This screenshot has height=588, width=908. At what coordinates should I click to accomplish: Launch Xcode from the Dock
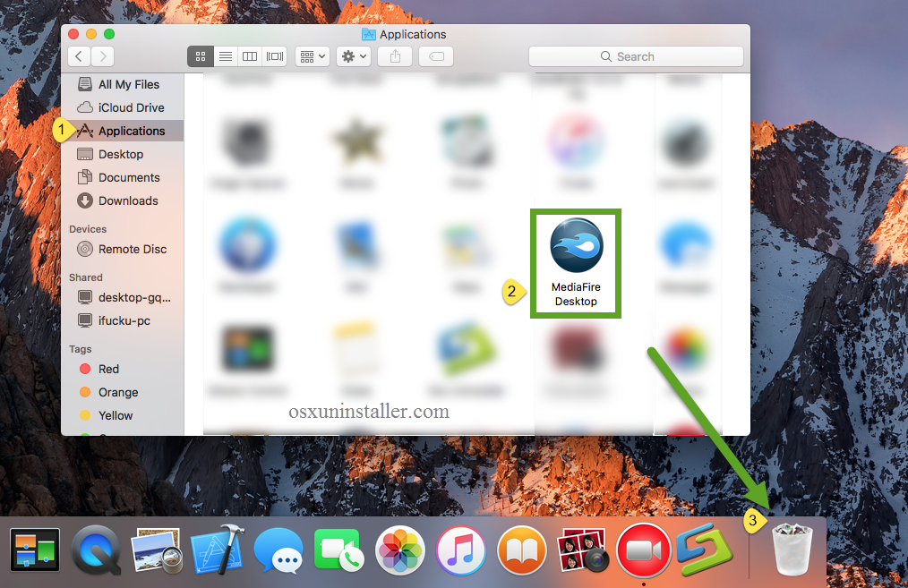(218, 550)
